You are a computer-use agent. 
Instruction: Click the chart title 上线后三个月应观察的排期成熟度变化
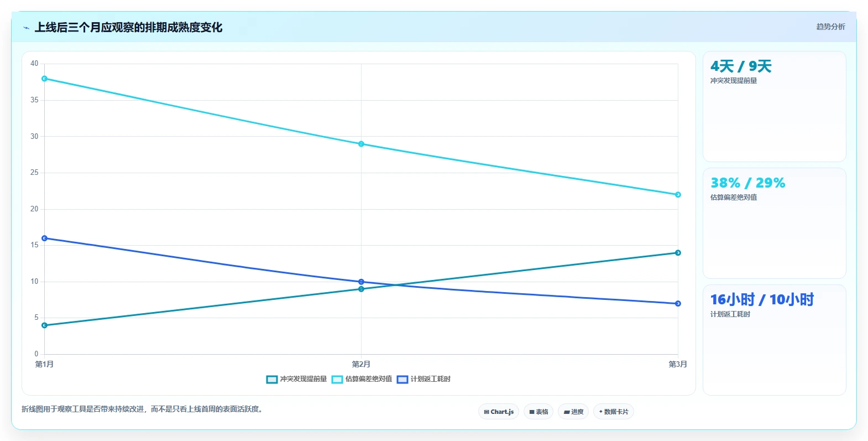coord(128,28)
